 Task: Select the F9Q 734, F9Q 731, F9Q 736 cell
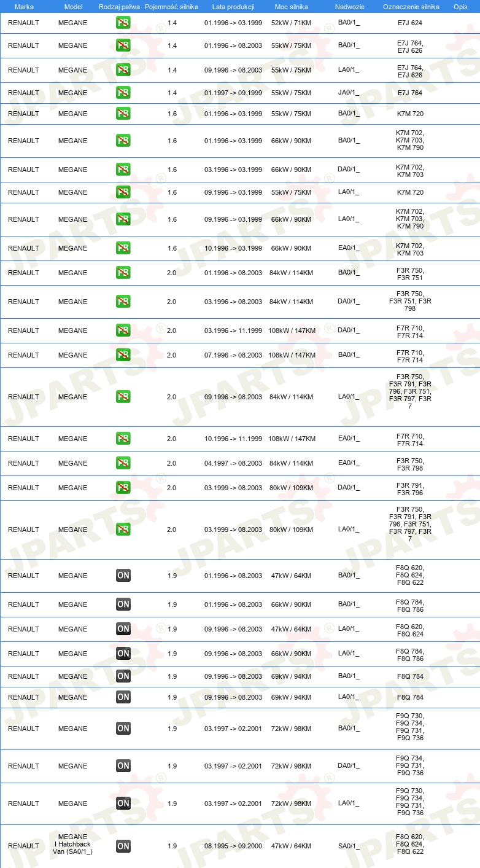(x=410, y=765)
